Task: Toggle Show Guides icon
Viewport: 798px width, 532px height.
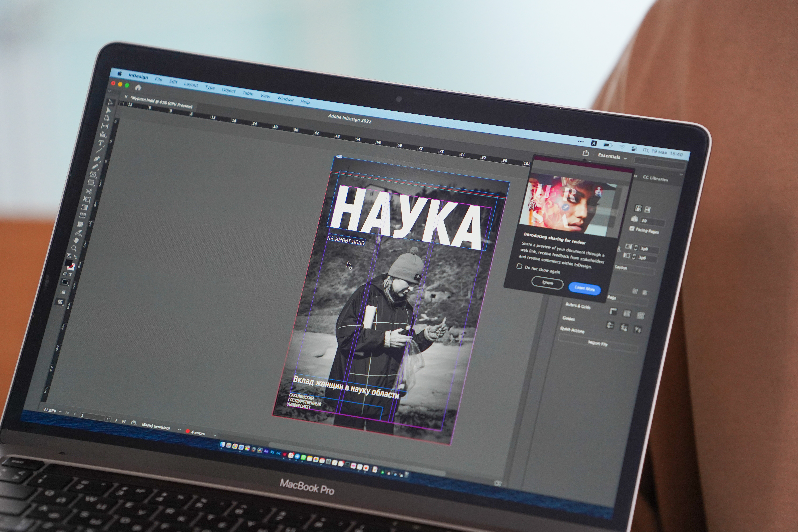Action: coord(610,325)
